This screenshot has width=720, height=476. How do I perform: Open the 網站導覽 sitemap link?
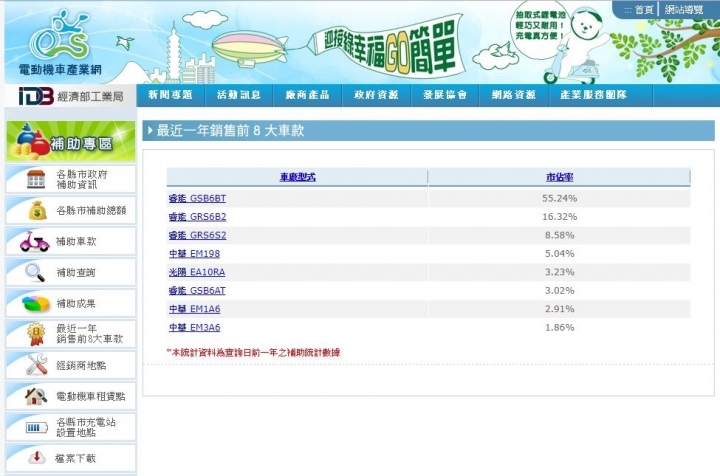(x=684, y=10)
